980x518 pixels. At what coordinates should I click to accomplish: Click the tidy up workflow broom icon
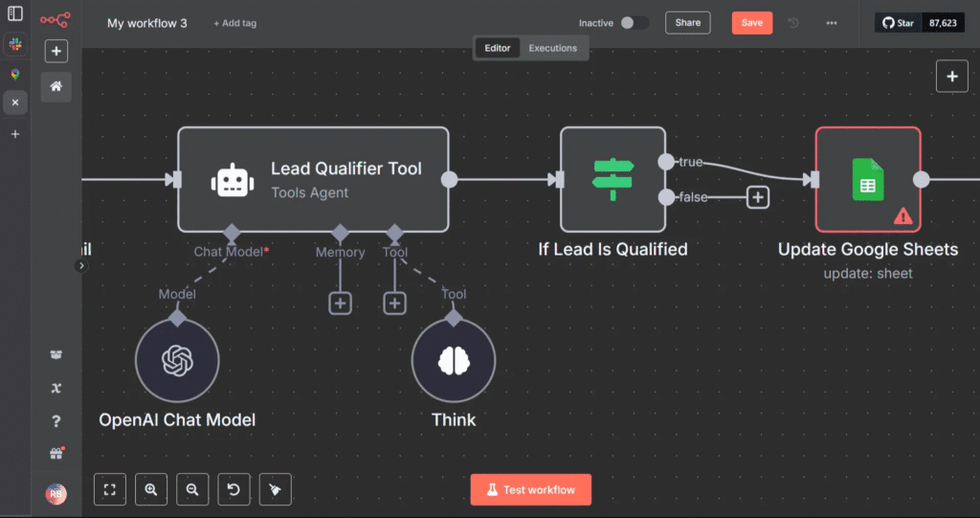point(275,489)
